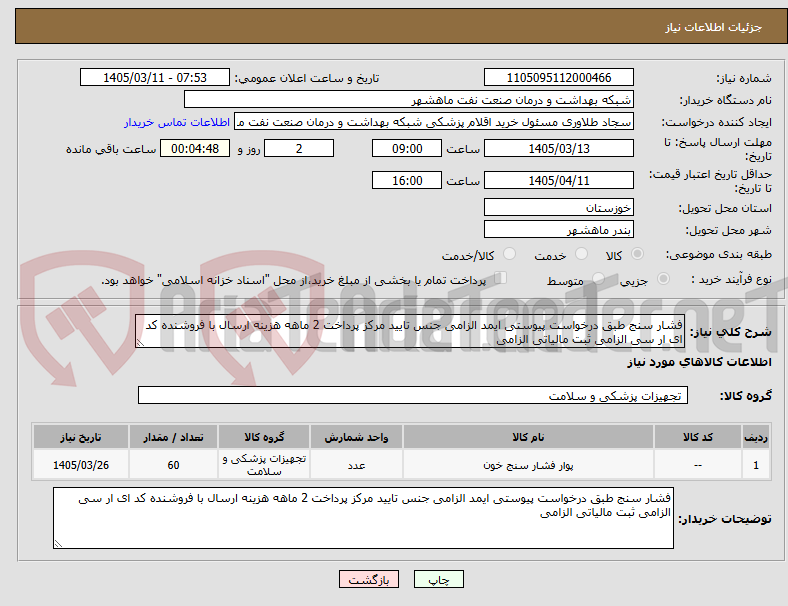788x606 pixels.
Task: Select the خدمت radio button
Action: click(581, 254)
